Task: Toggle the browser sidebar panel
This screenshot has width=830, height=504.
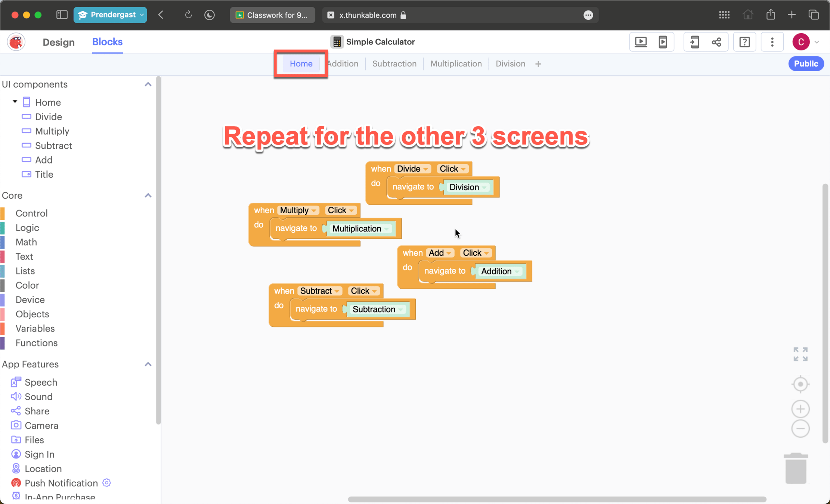Action: click(x=62, y=15)
